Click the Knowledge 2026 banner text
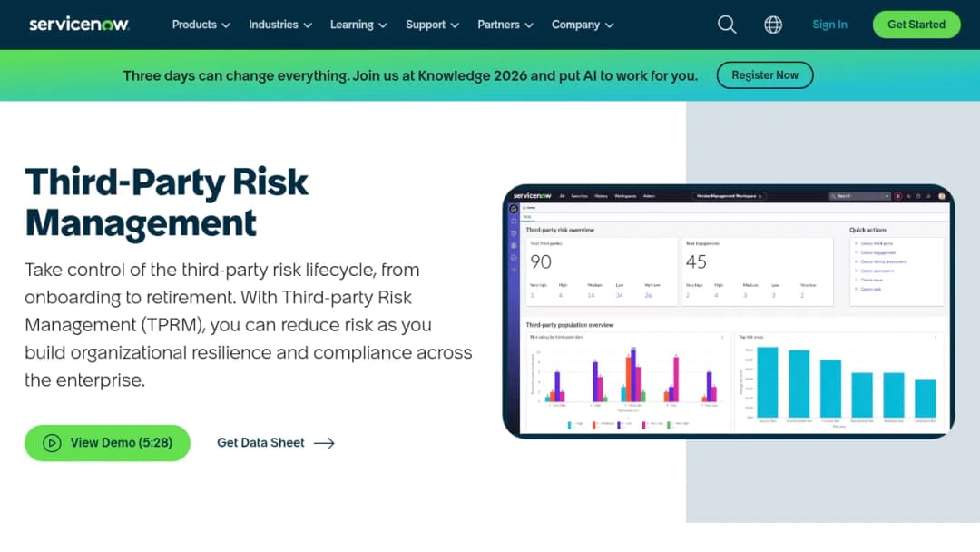This screenshot has height=552, width=980. click(410, 75)
